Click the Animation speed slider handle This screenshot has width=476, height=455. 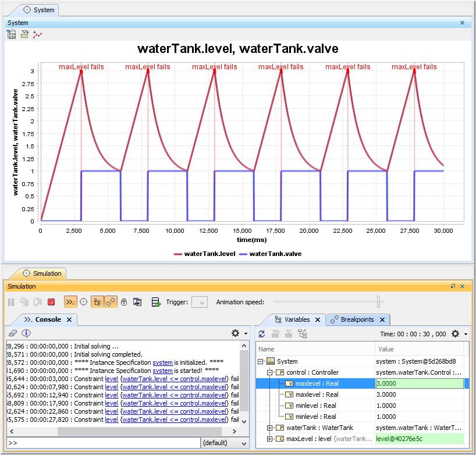click(x=379, y=301)
